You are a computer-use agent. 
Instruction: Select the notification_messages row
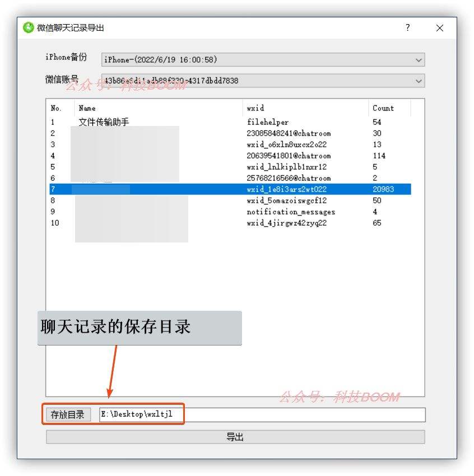pos(230,212)
